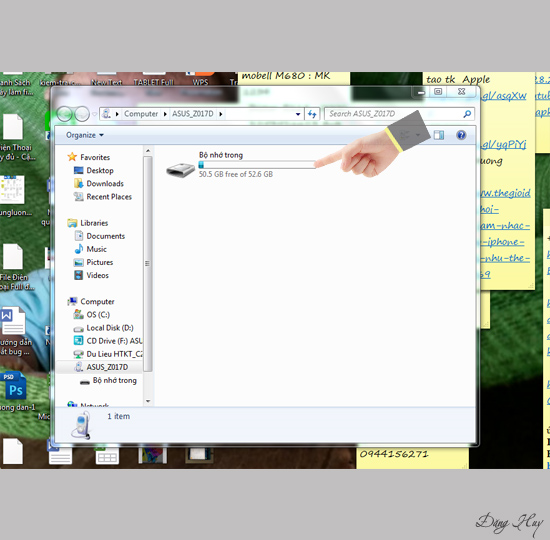Open the Videos library
The width and height of the screenshot is (550, 540).
[98, 275]
